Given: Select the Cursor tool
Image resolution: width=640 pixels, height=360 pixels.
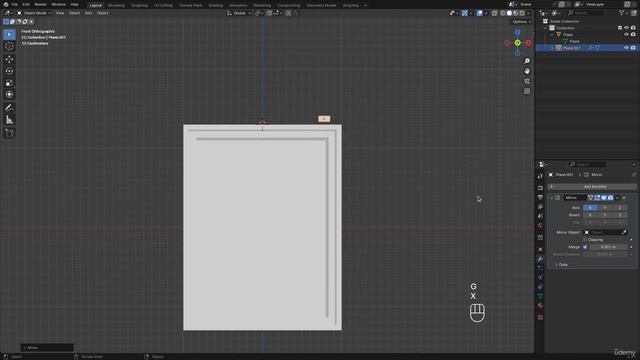Looking at the screenshot, I should tap(9, 47).
